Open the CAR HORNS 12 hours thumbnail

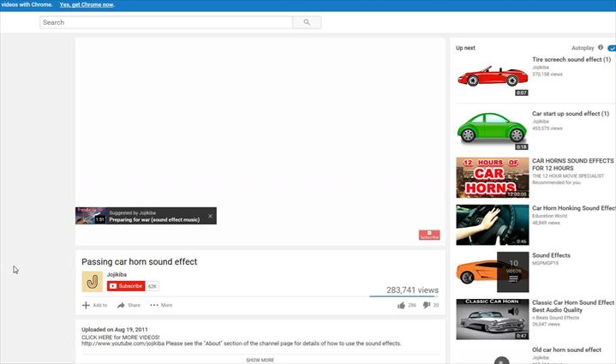point(493,176)
